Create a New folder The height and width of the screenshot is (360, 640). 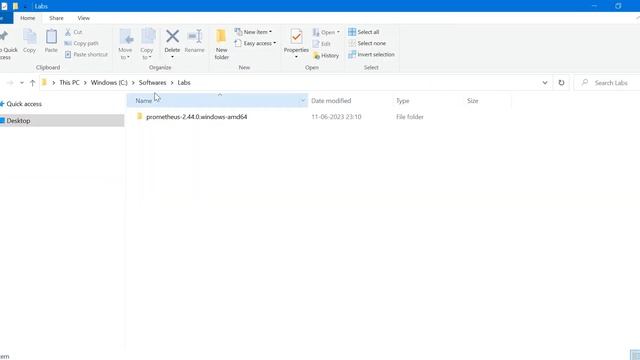click(221, 44)
